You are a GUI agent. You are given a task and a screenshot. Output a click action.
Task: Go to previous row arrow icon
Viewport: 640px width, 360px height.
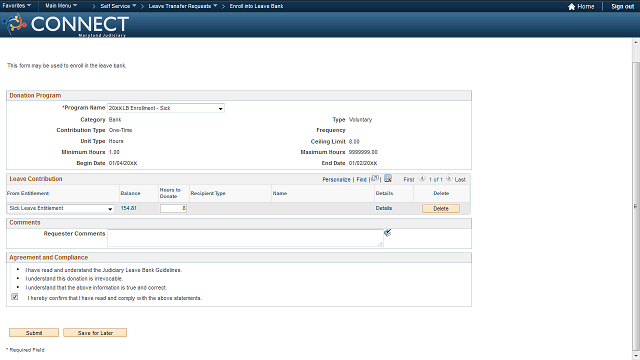click(x=422, y=179)
